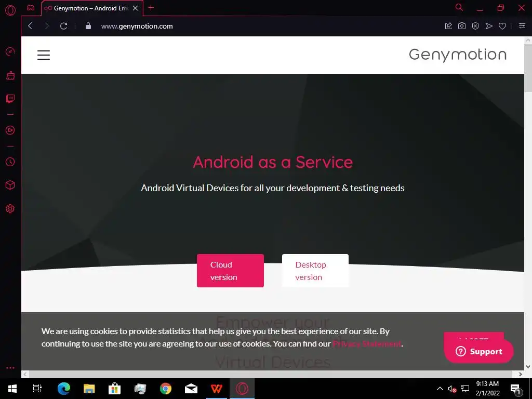
Task: Click the Desktop version button
Action: coord(315,271)
